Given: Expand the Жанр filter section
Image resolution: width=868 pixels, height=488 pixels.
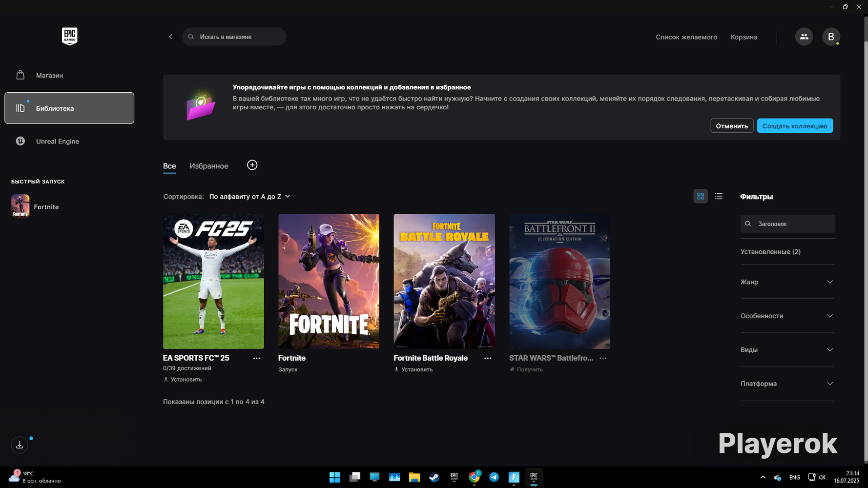Looking at the screenshot, I should (787, 282).
